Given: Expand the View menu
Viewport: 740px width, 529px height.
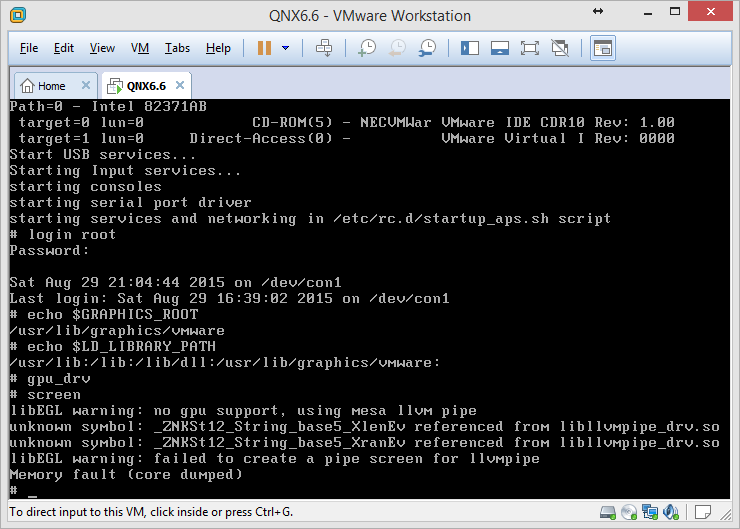Looking at the screenshot, I should pyautogui.click(x=102, y=48).
